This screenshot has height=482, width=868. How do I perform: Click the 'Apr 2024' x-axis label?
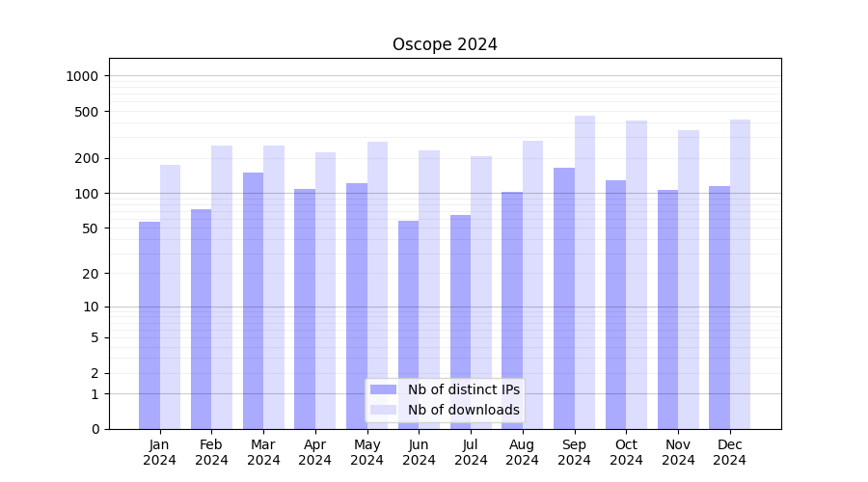click(315, 452)
